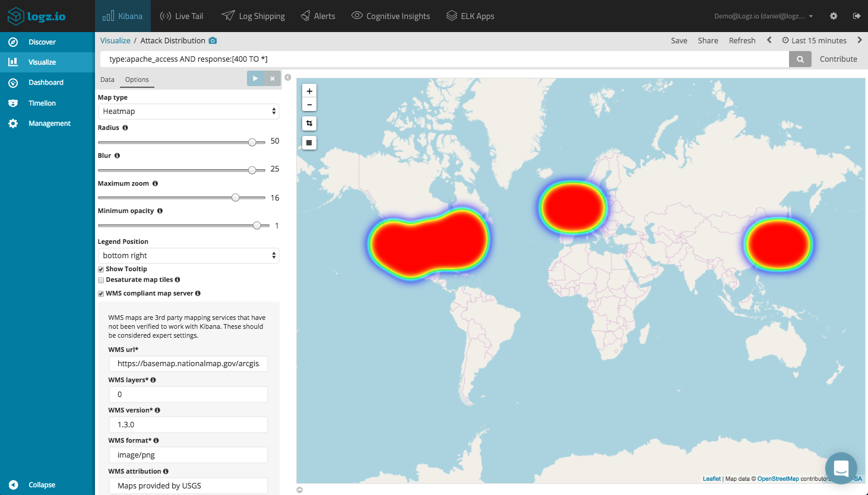868x495 pixels.
Task: Open the account dropdown Demo@Logz.io
Action: (x=764, y=16)
